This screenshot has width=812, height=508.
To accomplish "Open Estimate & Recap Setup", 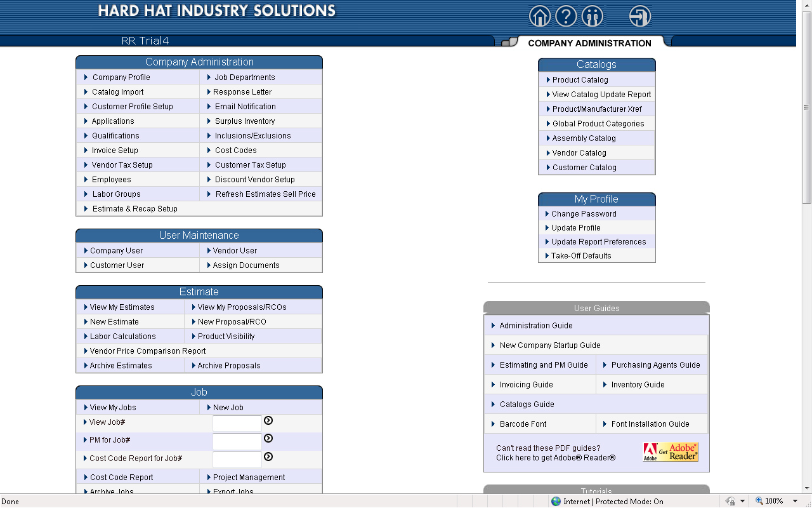I will (x=135, y=209).
